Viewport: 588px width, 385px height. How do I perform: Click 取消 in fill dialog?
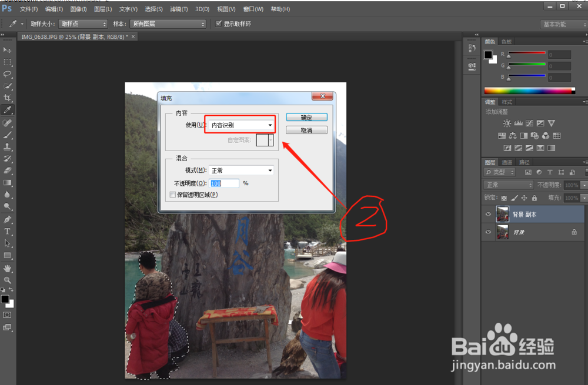coord(306,130)
